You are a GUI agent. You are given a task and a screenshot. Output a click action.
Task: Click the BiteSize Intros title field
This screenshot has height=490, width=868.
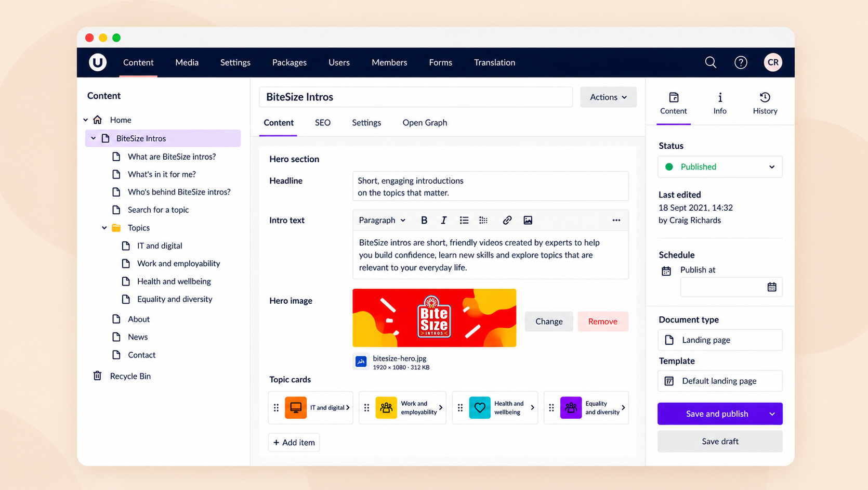416,97
